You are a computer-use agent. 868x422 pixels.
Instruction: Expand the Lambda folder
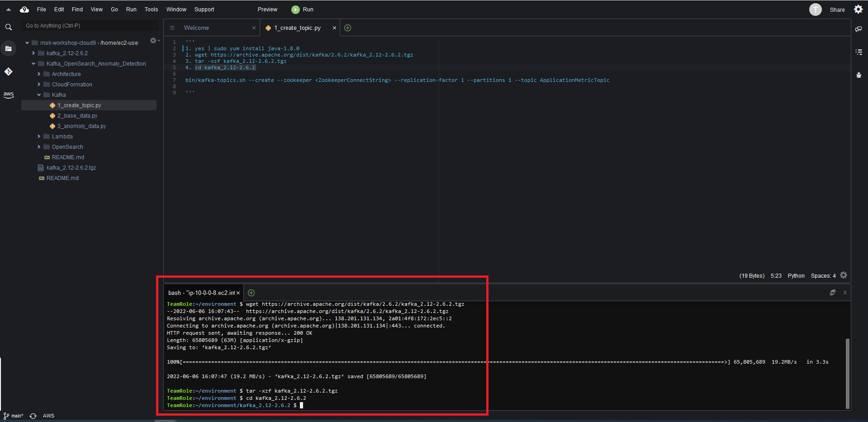point(39,137)
